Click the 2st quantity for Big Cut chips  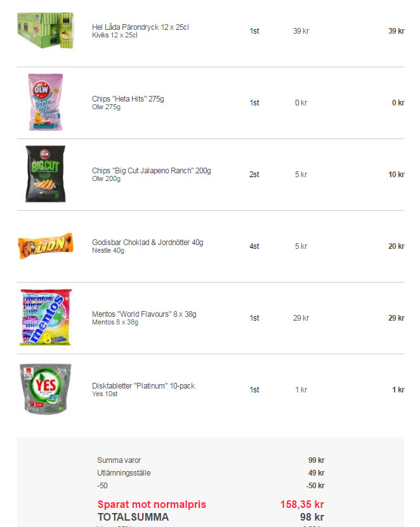point(254,175)
